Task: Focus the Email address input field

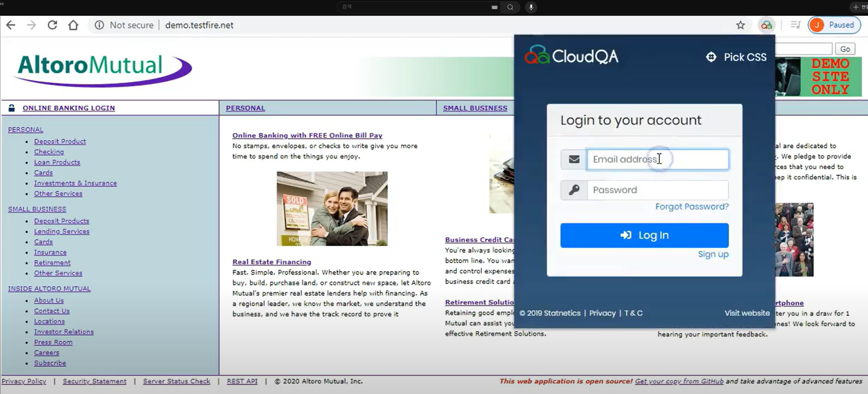Action: click(657, 159)
